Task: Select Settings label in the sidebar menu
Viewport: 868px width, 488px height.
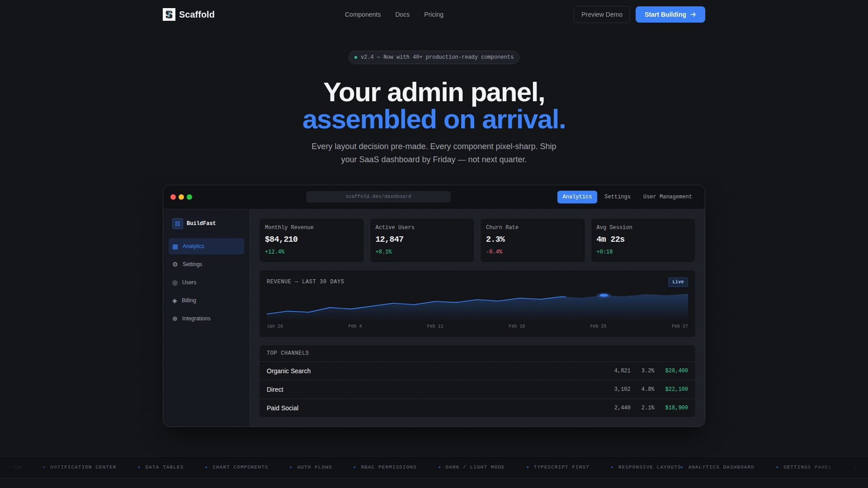Action: point(192,264)
